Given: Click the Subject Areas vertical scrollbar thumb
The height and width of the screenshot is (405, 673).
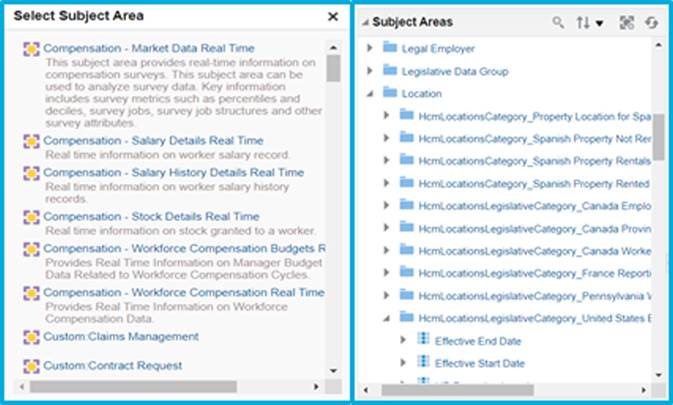Looking at the screenshot, I should coord(658,137).
